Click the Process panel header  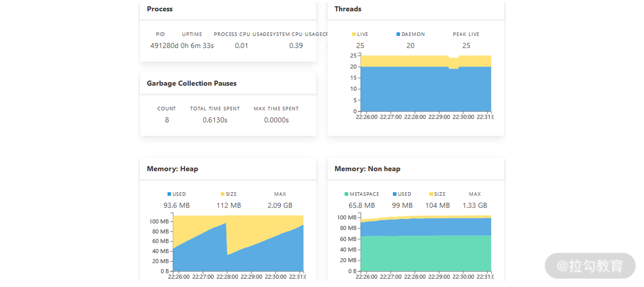pos(160,9)
